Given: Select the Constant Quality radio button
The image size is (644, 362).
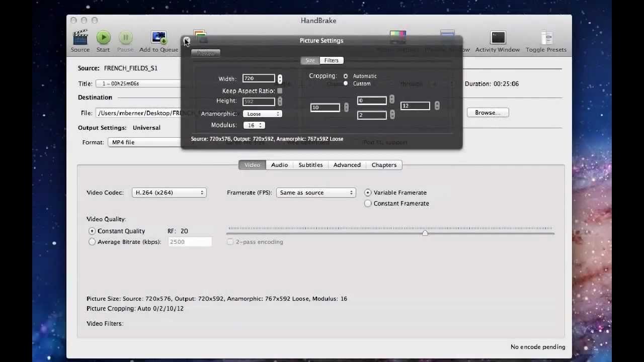Looking at the screenshot, I should point(92,231).
